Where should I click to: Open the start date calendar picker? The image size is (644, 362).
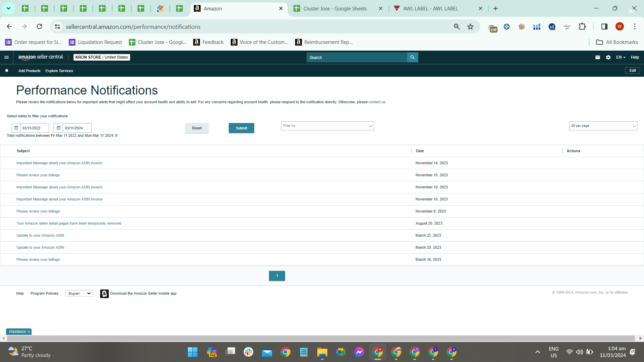click(16, 128)
